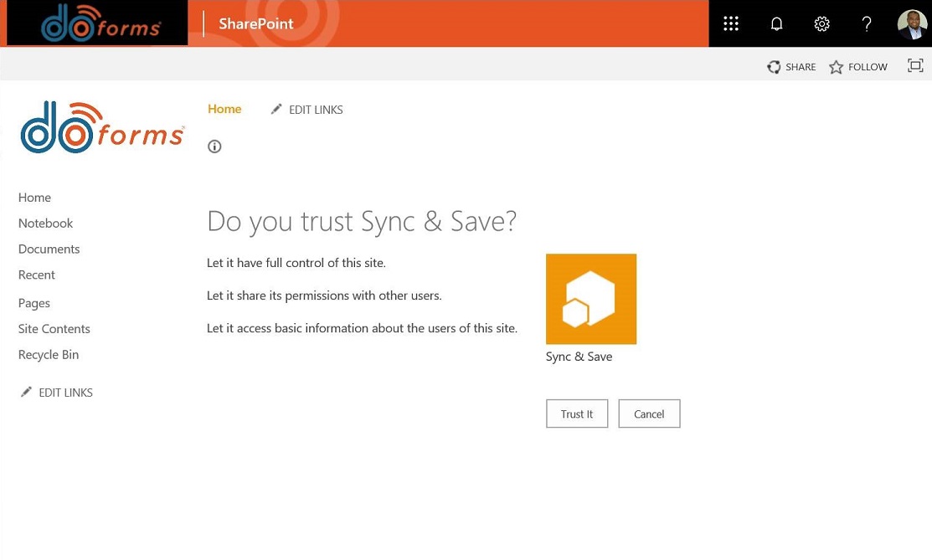Open the app launcher grid icon
Image resolution: width=932 pixels, height=560 pixels.
click(730, 23)
